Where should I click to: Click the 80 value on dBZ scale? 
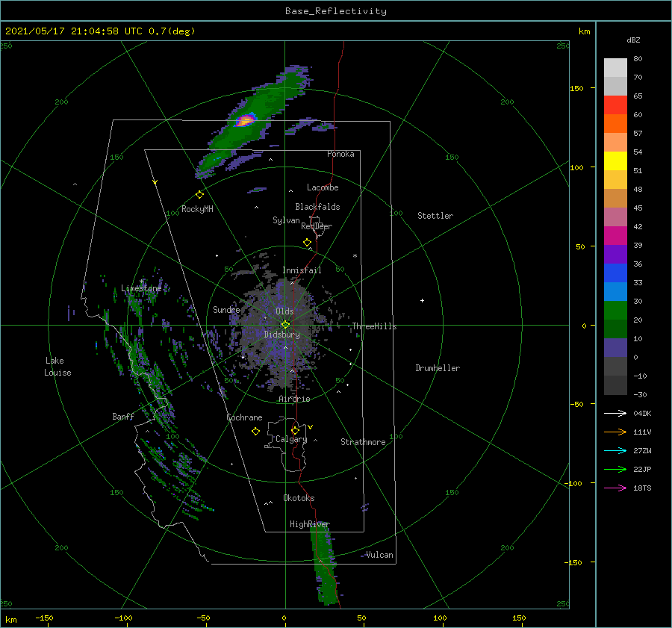pos(638,59)
